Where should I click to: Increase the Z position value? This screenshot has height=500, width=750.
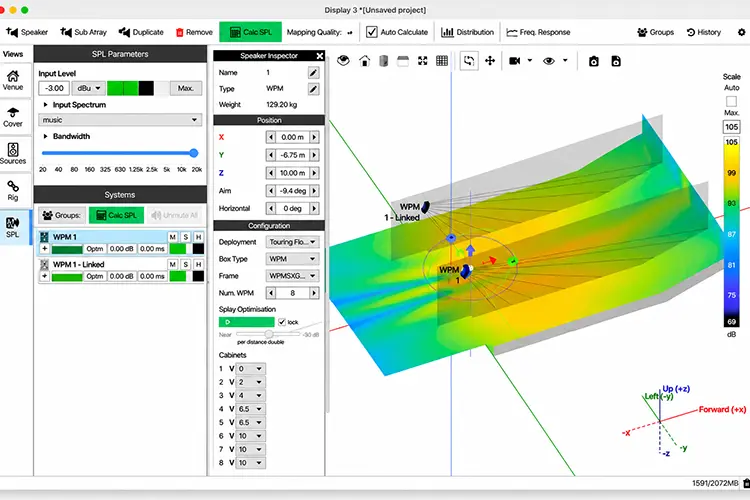(x=314, y=173)
